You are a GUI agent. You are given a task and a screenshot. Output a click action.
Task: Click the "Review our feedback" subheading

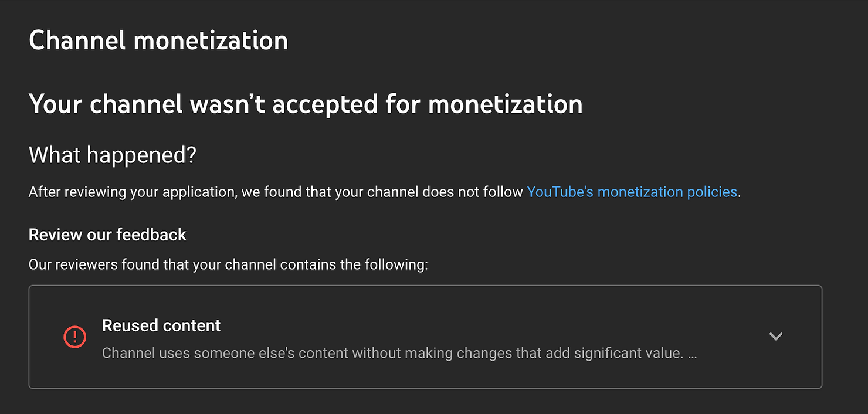tap(107, 235)
